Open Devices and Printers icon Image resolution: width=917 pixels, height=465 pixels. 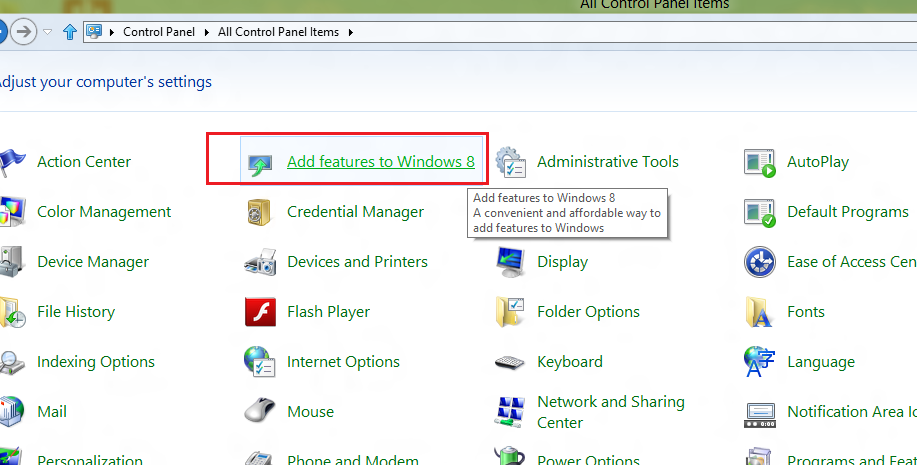pyautogui.click(x=260, y=261)
